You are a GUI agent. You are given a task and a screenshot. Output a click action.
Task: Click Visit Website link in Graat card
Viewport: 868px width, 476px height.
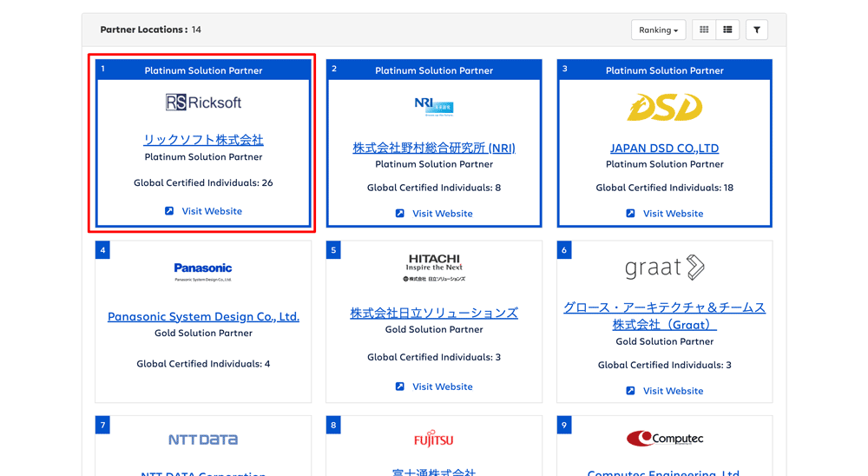[674, 391]
